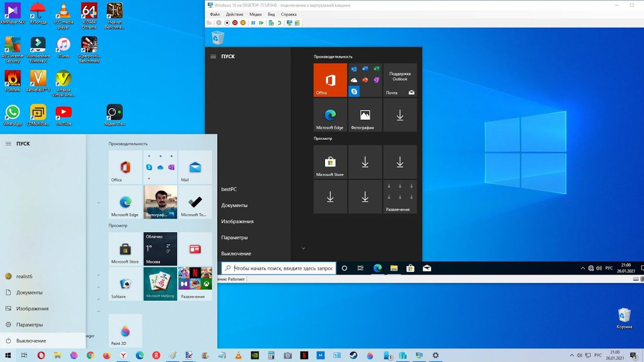Open the Действие menu in Hyper-V window
Viewport: 644px width, 362px height.
[x=234, y=15]
